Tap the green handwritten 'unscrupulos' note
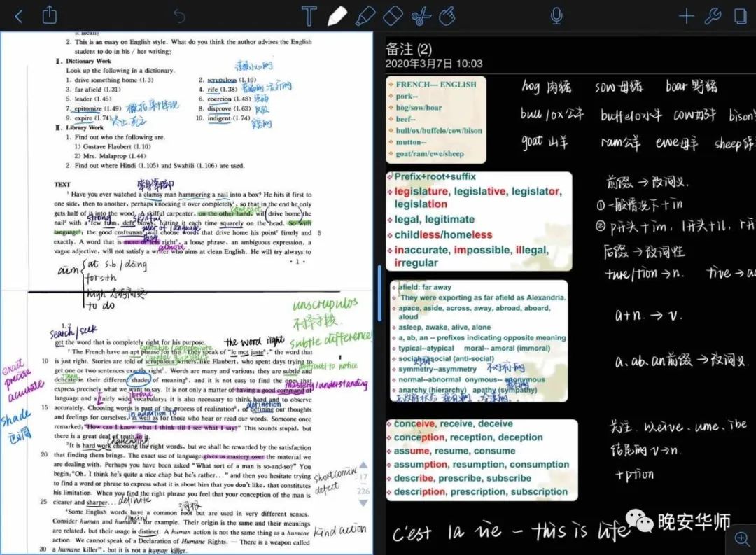756x555 pixels. pos(325,304)
